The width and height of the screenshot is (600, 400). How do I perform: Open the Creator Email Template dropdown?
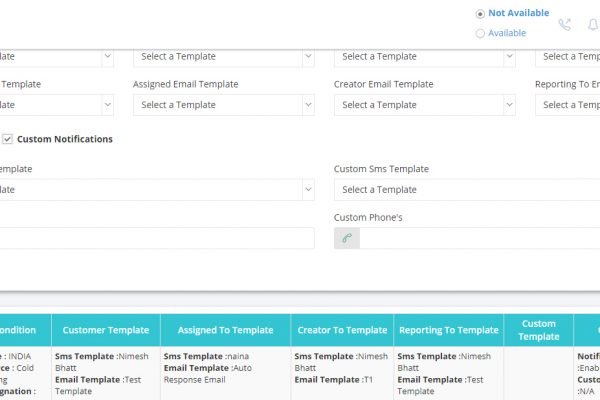pos(425,105)
